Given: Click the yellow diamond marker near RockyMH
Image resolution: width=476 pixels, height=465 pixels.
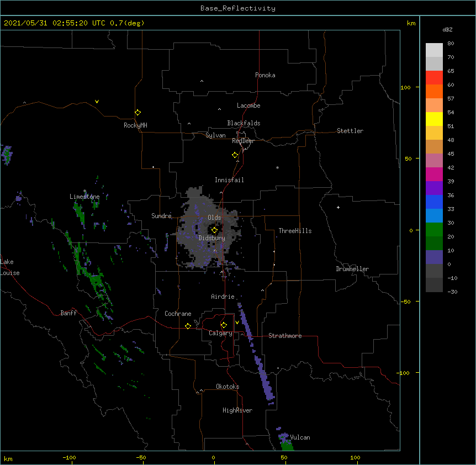Looking at the screenshot, I should pyautogui.click(x=137, y=113).
